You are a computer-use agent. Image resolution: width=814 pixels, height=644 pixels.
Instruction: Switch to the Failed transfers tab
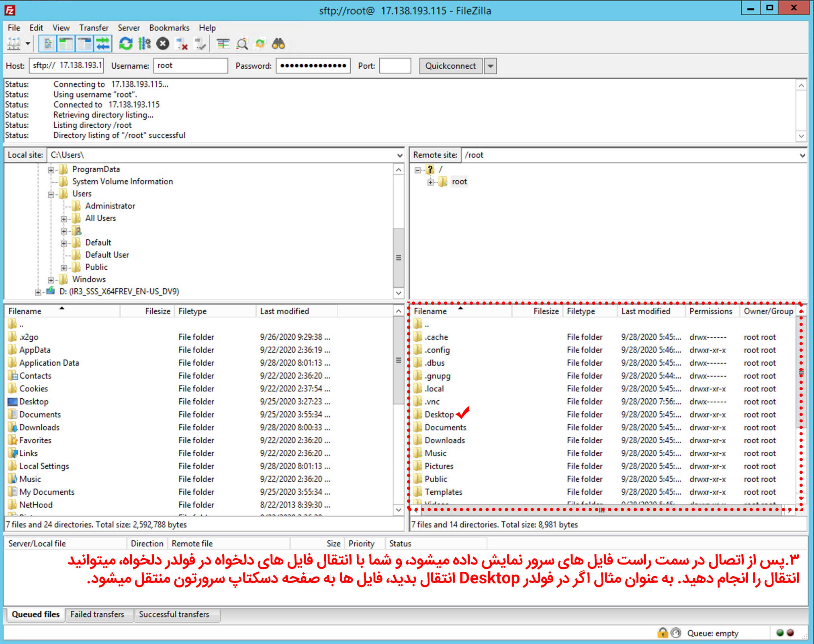point(97,614)
